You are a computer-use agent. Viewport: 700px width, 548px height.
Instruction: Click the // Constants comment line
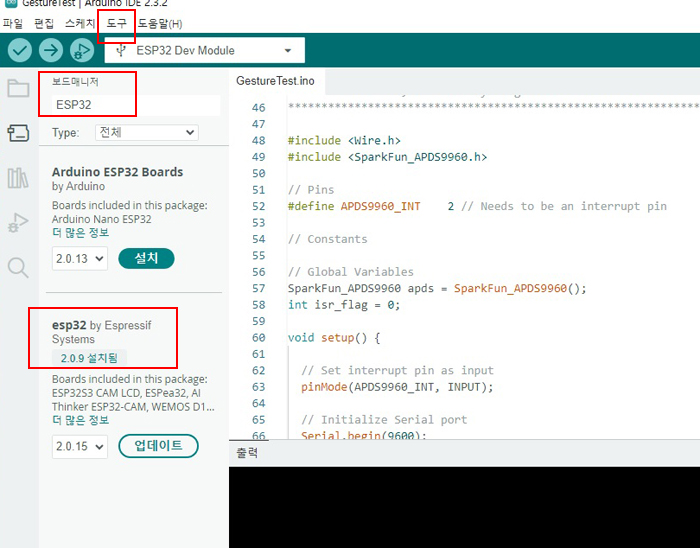328,239
